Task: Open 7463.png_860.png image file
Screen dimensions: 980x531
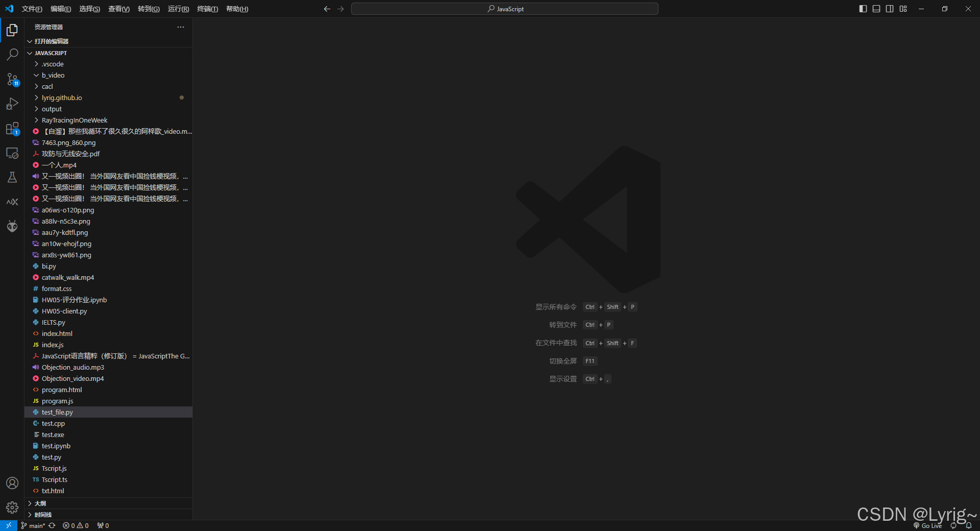Action: pyautogui.click(x=108, y=142)
